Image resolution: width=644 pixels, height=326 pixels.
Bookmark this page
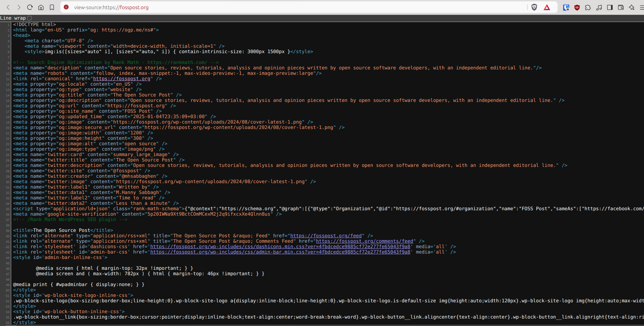pyautogui.click(x=52, y=7)
